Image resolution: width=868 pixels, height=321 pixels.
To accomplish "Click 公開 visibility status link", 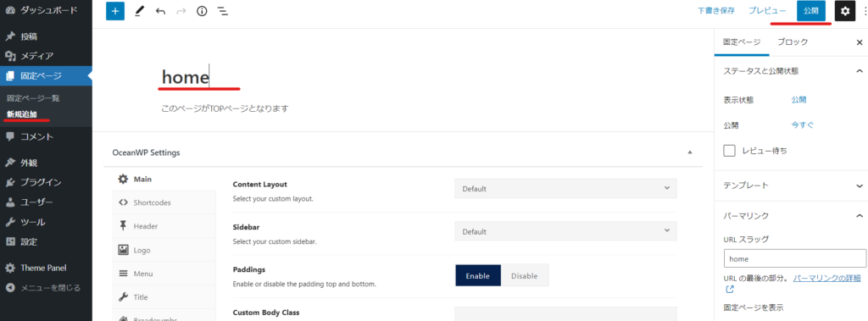I will coord(798,100).
